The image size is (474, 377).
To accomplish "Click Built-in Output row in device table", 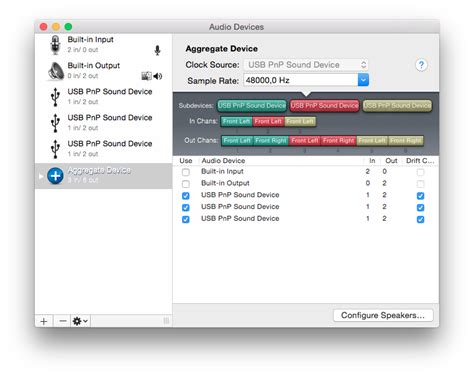I will (x=305, y=183).
